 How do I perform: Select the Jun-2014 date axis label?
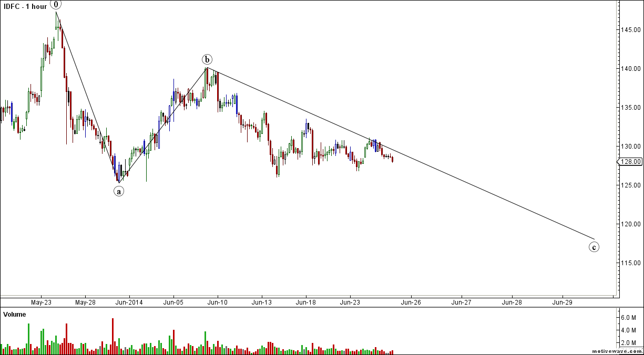pyautogui.click(x=128, y=302)
